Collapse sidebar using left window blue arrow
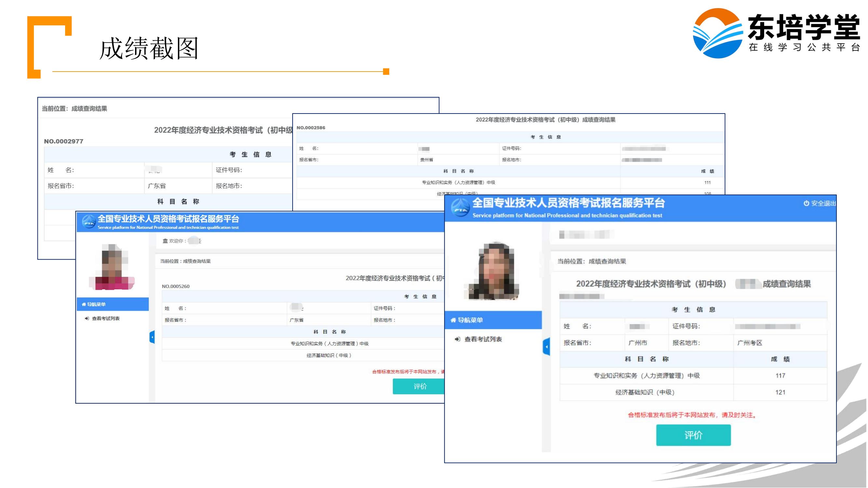868x488 pixels. point(152,337)
